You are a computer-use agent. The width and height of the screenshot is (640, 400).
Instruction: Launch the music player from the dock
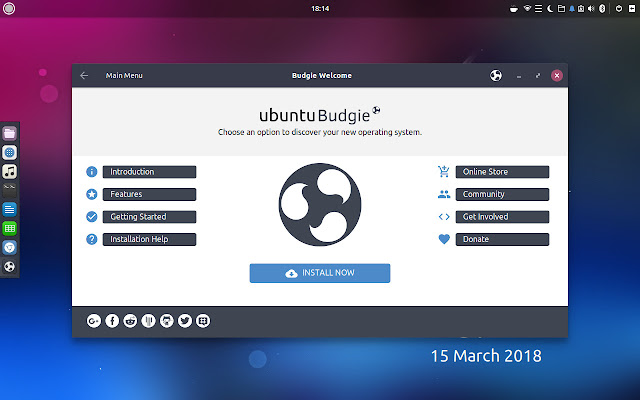coord(9,171)
